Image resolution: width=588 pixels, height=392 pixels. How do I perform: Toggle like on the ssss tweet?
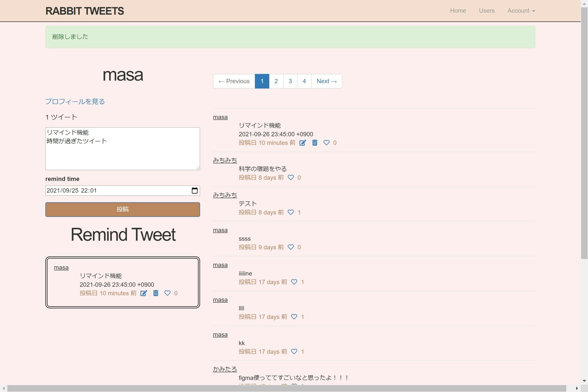tap(291, 247)
